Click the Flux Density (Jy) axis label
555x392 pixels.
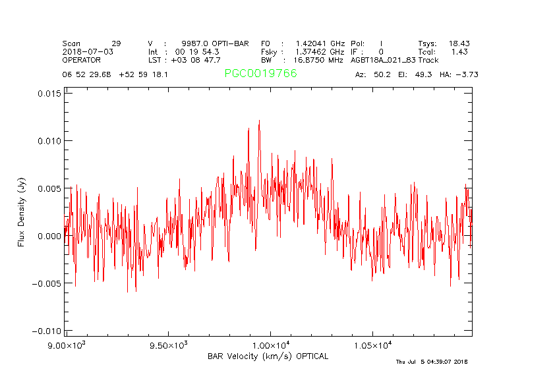pyautogui.click(x=22, y=214)
